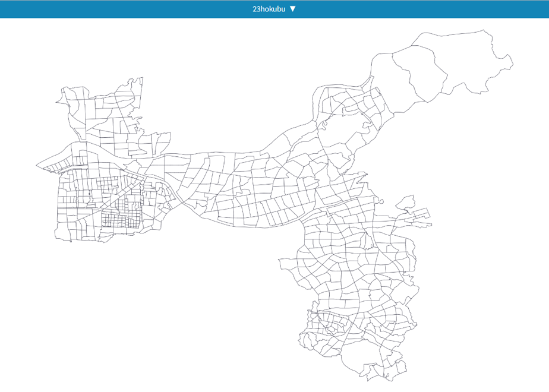This screenshot has height=392, width=549.
Task: Click the small peninsula polygon jutting from the eastern edge
Action: click(x=406, y=203)
